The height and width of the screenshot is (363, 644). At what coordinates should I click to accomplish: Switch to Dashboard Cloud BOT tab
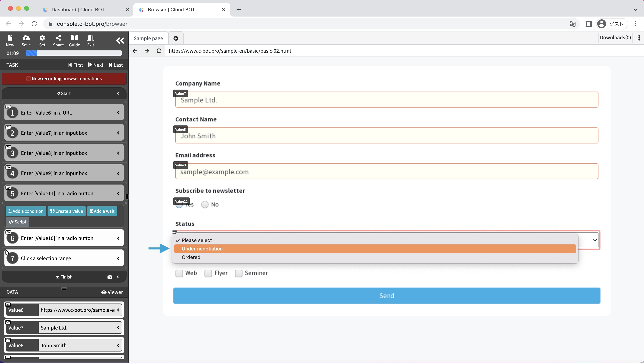pyautogui.click(x=78, y=9)
